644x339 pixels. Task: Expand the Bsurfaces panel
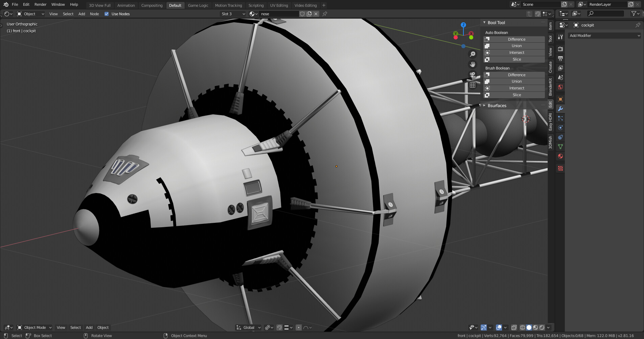[497, 106]
